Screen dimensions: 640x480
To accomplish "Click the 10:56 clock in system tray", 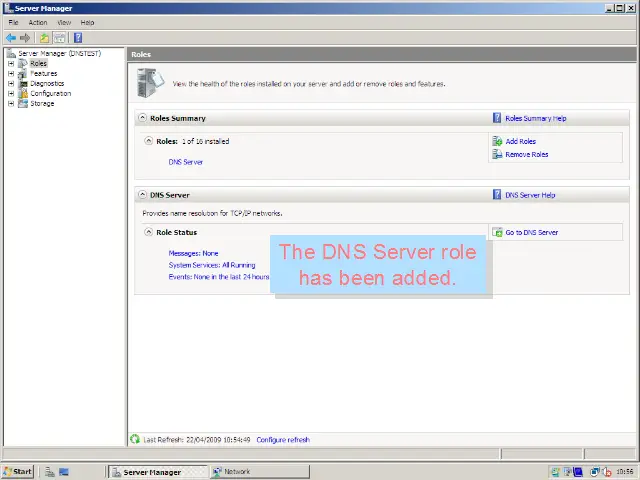I will (x=624, y=472).
